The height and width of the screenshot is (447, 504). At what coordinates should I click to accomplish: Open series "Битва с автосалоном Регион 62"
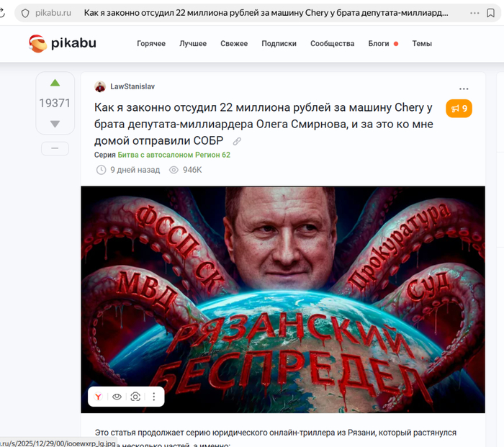tap(174, 155)
